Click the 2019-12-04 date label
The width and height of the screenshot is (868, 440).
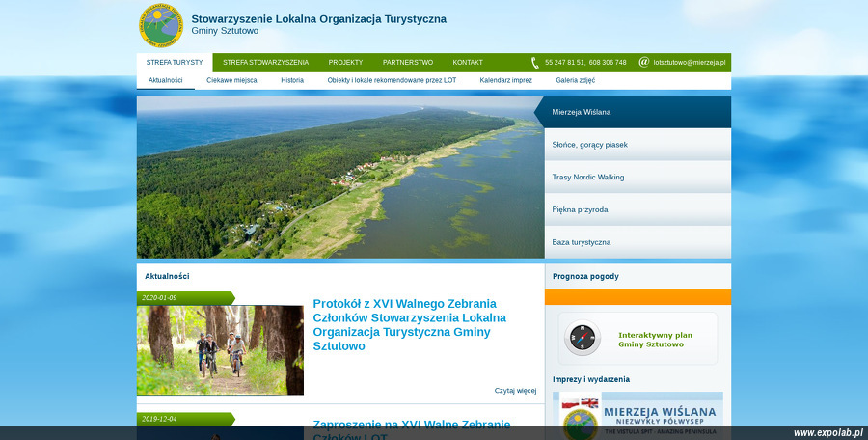click(159, 419)
